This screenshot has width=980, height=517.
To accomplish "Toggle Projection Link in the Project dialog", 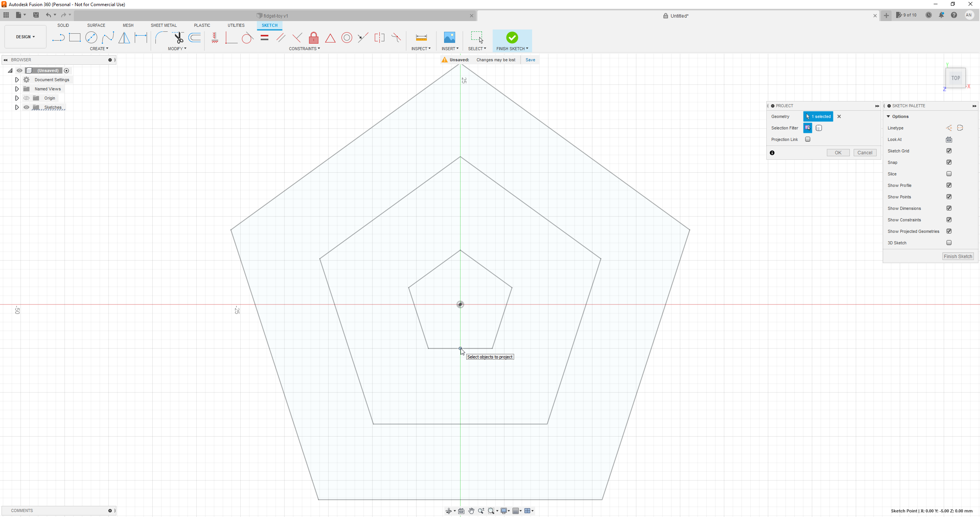I will tap(808, 139).
